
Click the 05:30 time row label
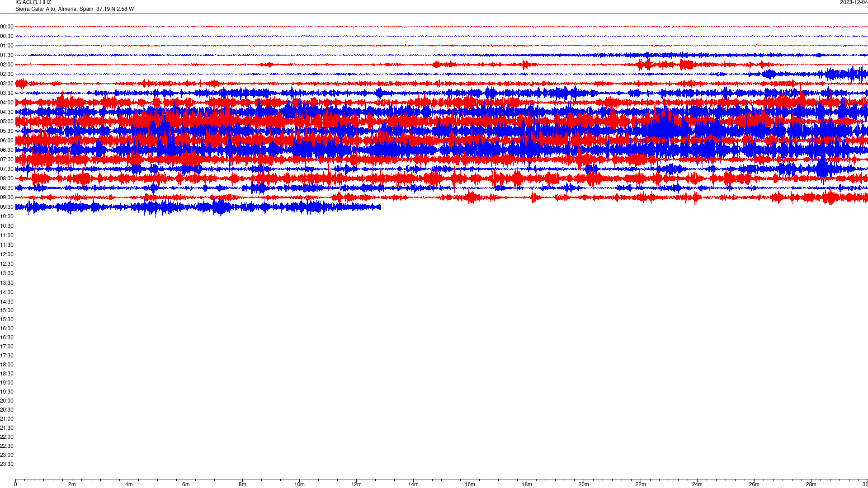[x=7, y=131]
